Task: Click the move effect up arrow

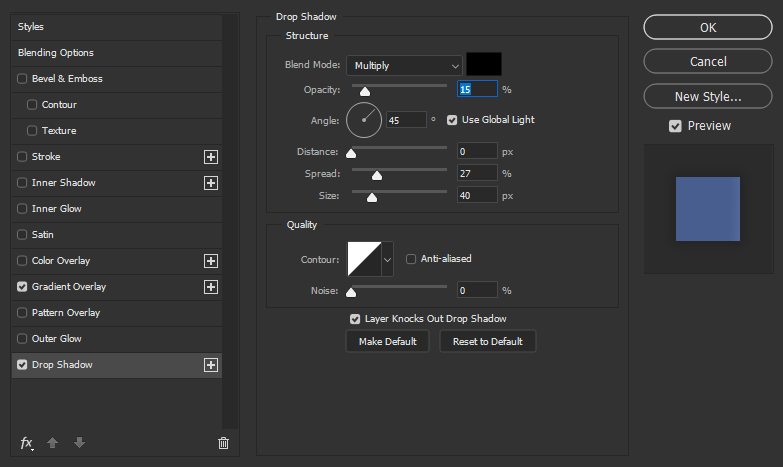Action: [x=52, y=443]
